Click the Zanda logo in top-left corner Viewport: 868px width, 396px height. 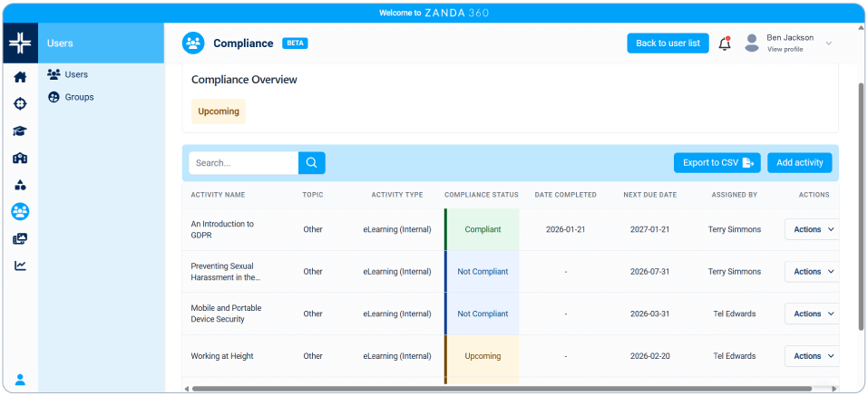20,43
